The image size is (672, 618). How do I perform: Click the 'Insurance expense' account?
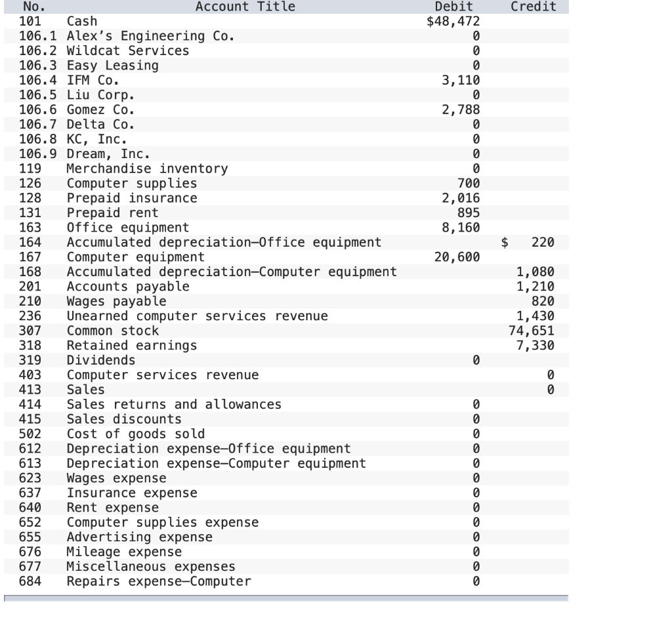pos(132,493)
